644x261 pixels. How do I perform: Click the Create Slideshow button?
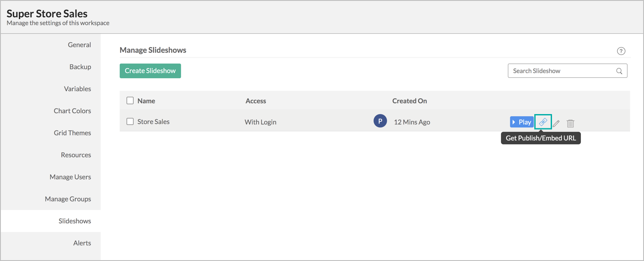pyautogui.click(x=150, y=71)
